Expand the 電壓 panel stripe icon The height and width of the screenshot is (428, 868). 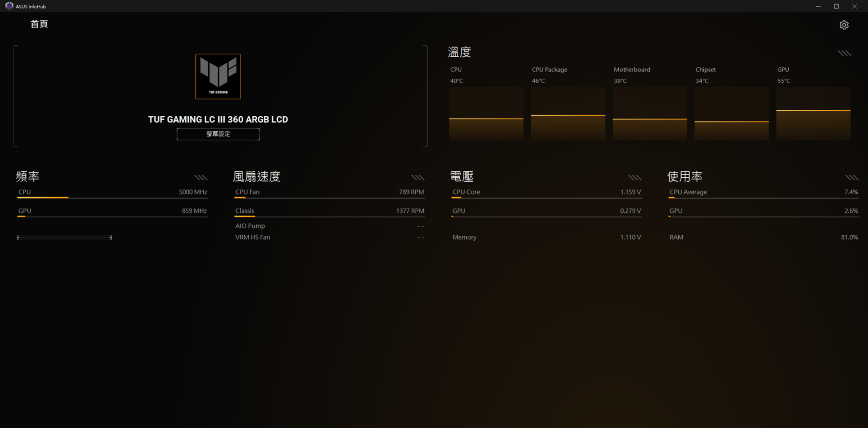click(635, 178)
